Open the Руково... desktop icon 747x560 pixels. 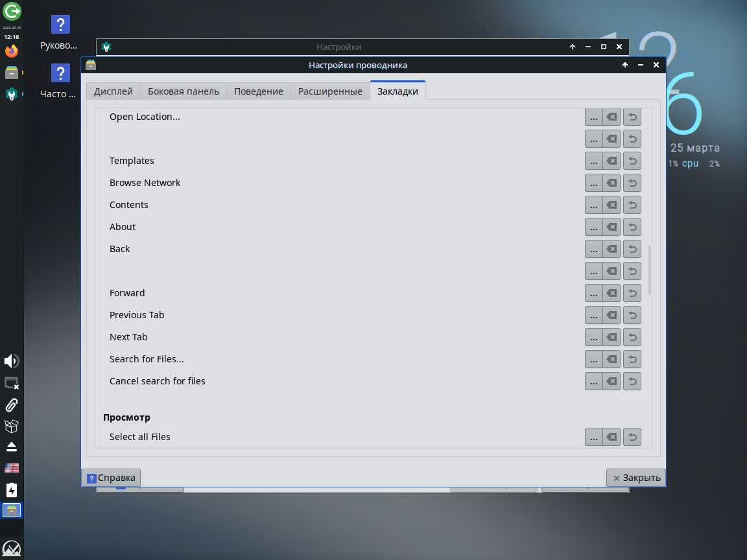click(x=59, y=33)
